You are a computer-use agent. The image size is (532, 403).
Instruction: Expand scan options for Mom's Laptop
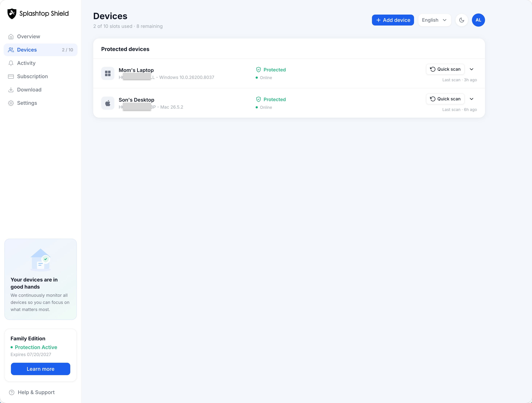point(471,69)
